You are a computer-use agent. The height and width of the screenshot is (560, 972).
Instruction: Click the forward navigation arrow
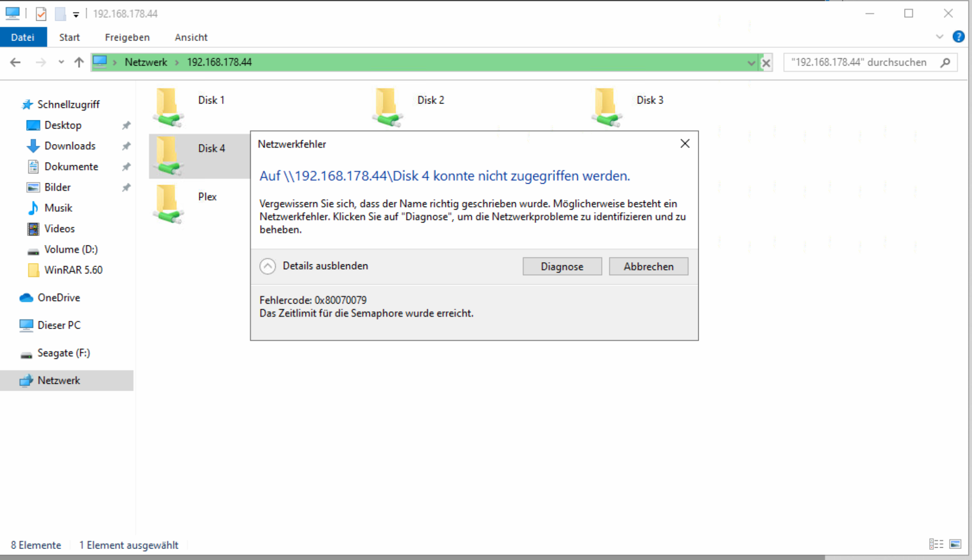41,63
